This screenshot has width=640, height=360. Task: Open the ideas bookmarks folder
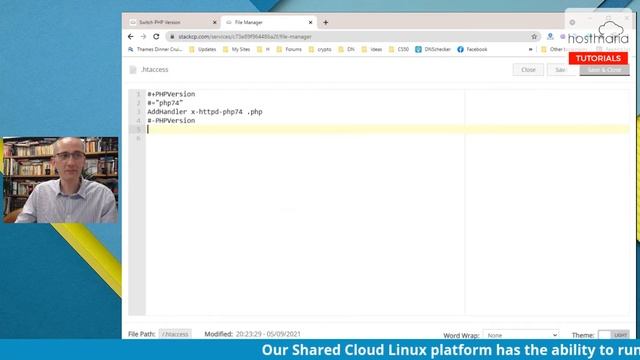click(x=372, y=49)
